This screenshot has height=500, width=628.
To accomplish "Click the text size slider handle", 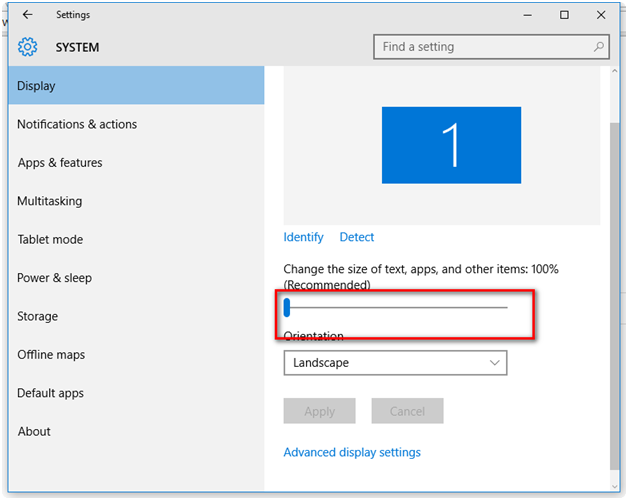I will (287, 307).
